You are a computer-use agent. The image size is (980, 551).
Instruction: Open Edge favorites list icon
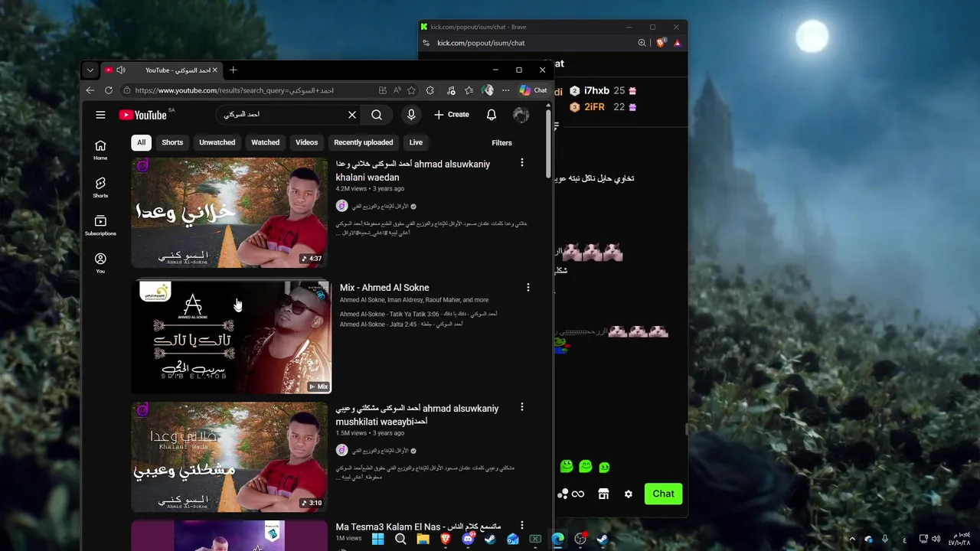click(469, 90)
